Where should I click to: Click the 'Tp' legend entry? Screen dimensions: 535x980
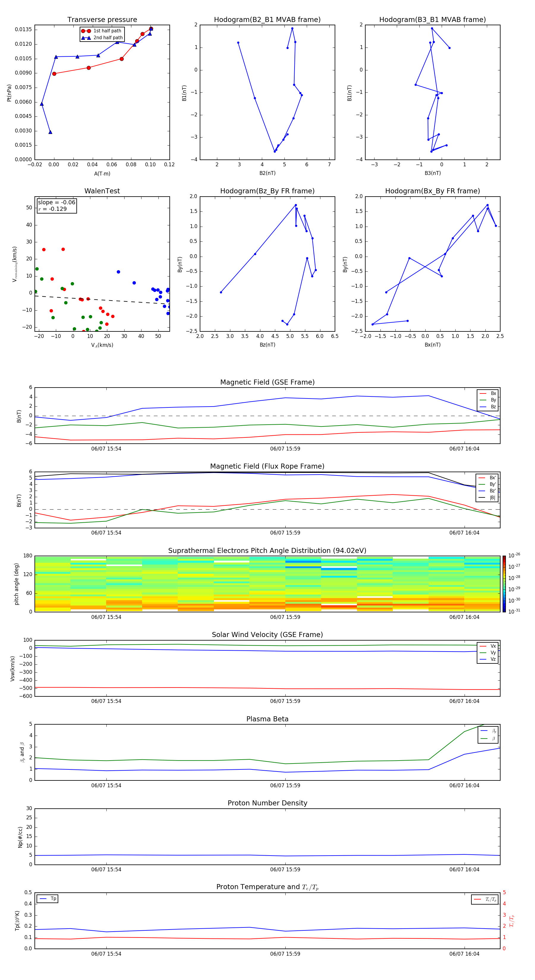point(48,899)
